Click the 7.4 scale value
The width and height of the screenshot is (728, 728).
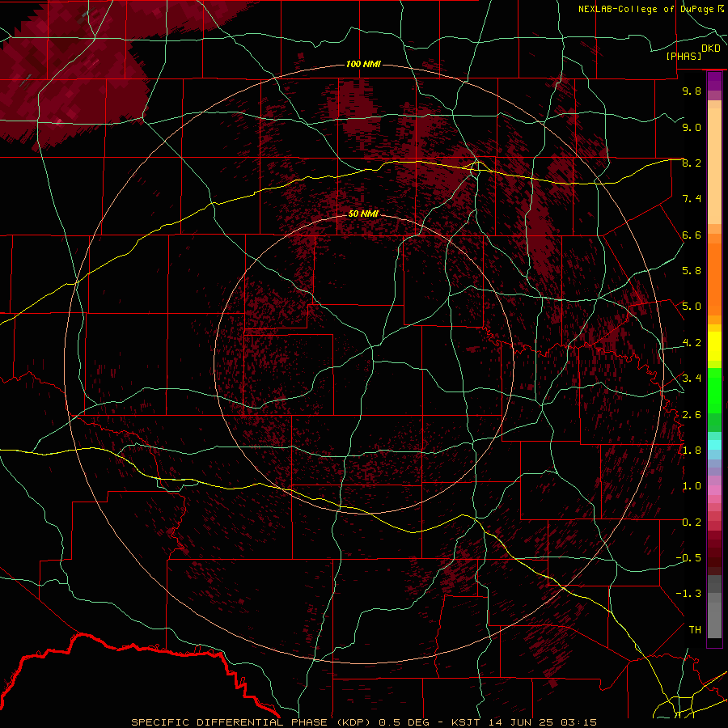[x=692, y=199]
